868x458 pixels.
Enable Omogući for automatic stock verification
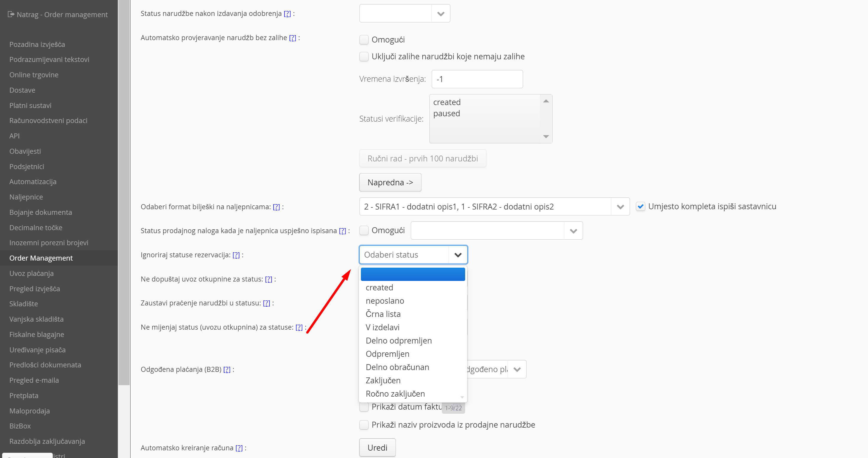(x=364, y=40)
